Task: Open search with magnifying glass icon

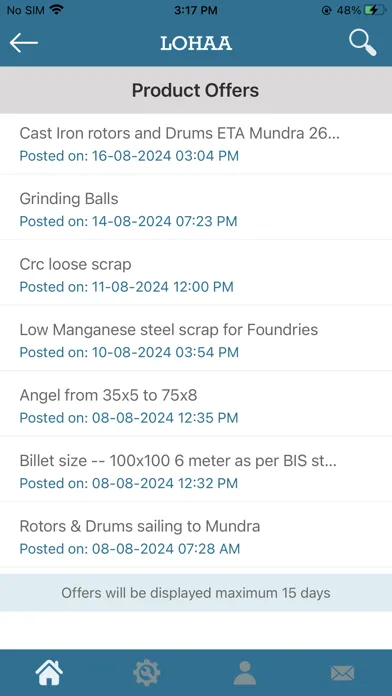Action: 363,43
